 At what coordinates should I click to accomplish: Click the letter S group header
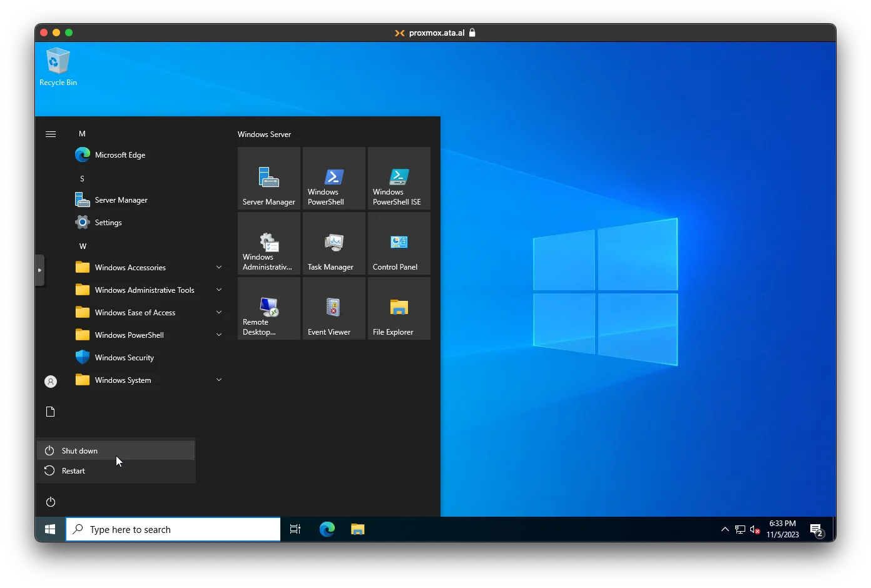pos(82,179)
